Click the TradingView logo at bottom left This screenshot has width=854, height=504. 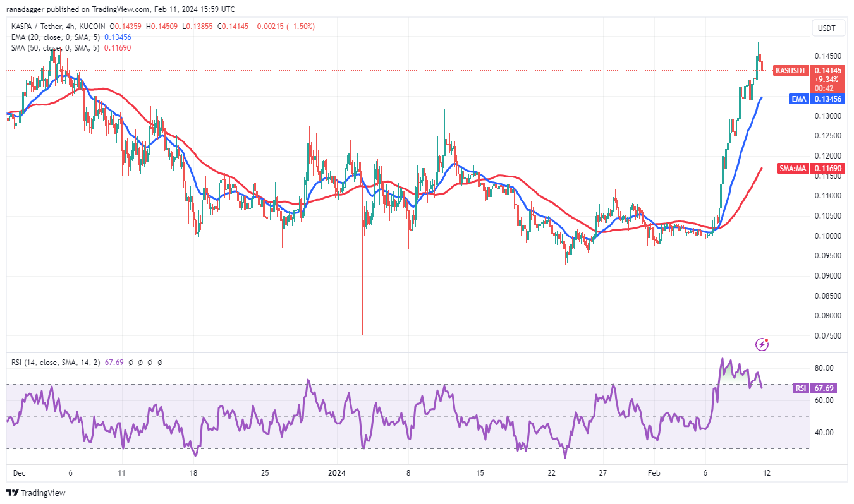pos(36,493)
